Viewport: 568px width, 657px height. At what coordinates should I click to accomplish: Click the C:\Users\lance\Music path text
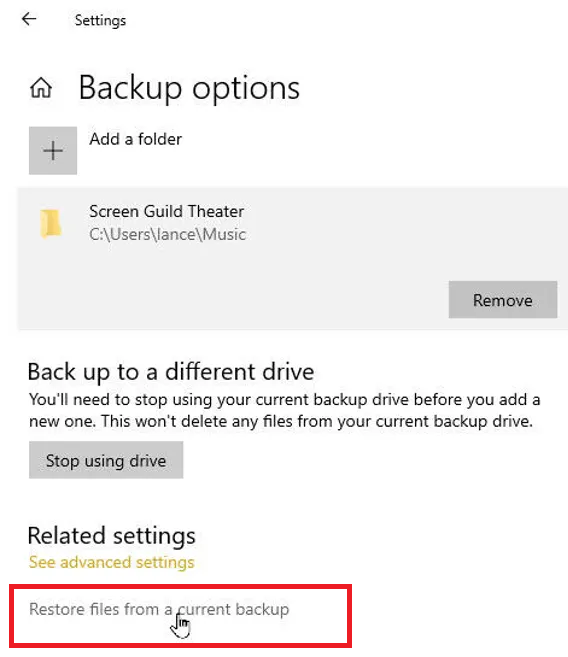point(168,234)
